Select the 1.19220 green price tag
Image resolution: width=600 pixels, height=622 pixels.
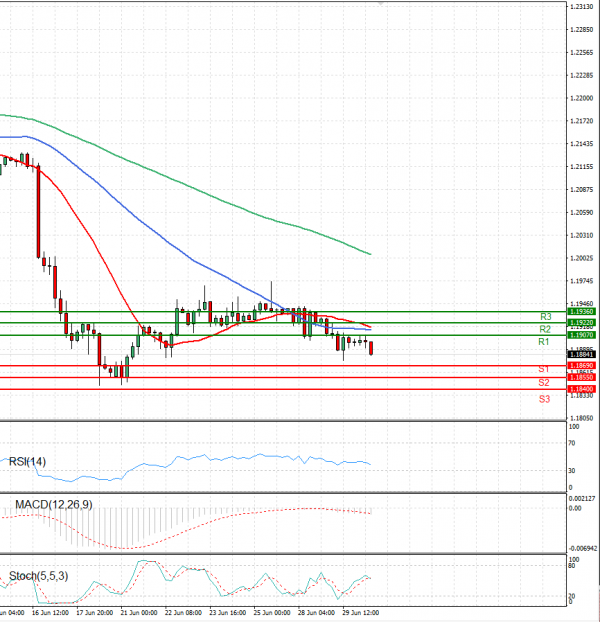[x=581, y=323]
